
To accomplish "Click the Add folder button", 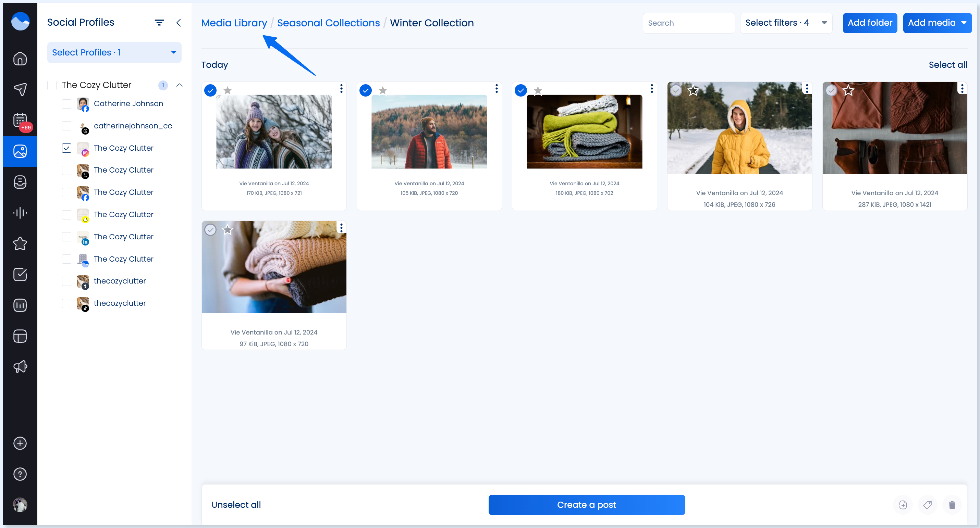I will pos(870,23).
